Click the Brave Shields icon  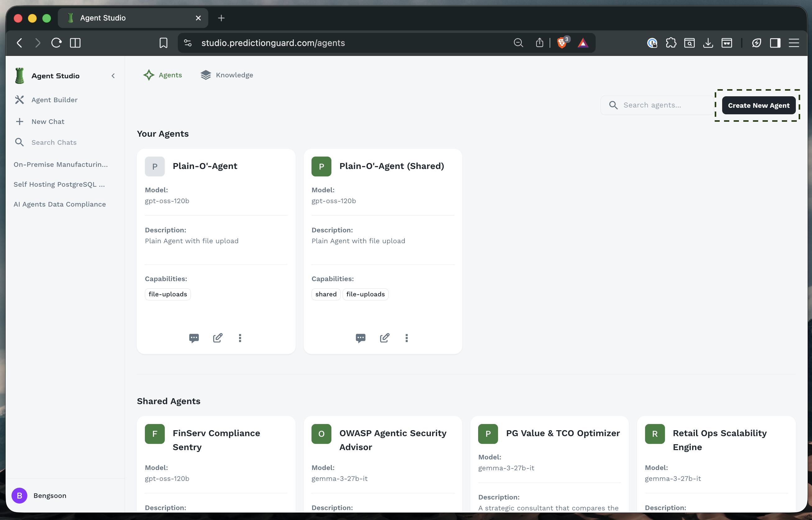click(x=562, y=43)
